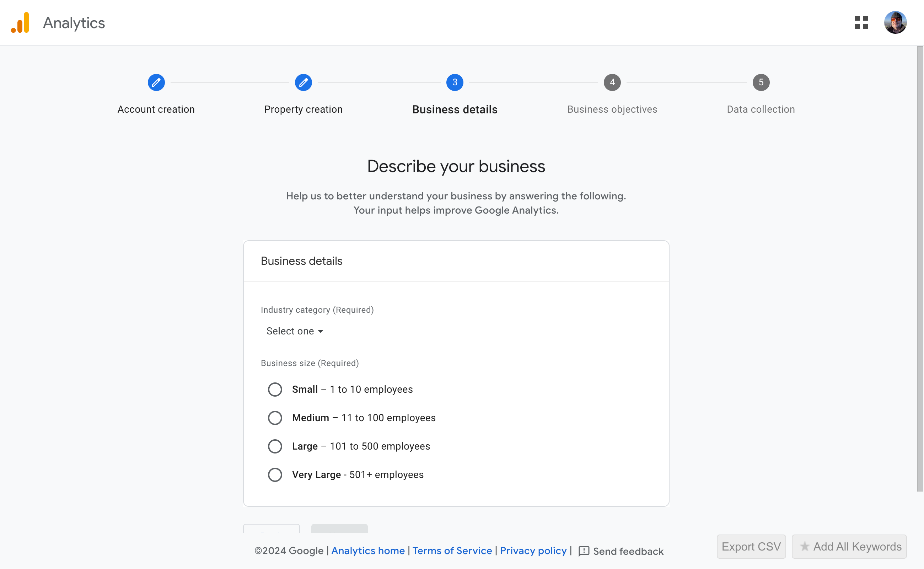The image size is (924, 569).
Task: Select Medium business size
Action: pyautogui.click(x=275, y=418)
